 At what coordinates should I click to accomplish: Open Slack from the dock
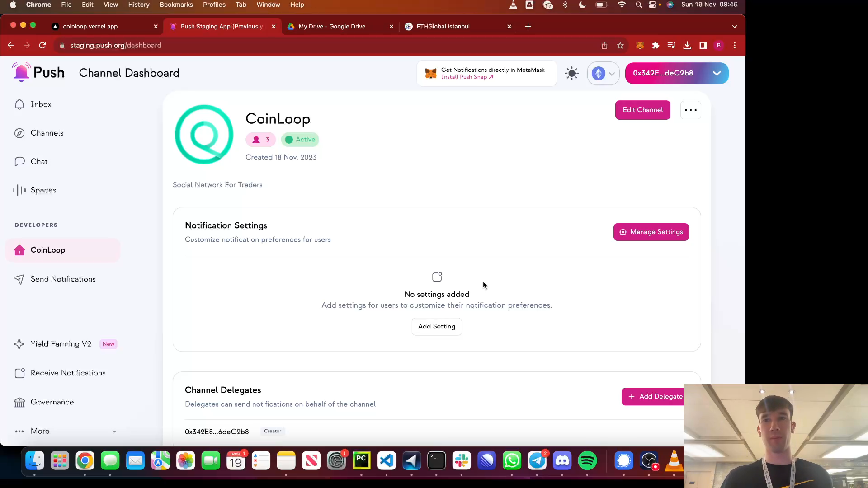click(x=462, y=461)
